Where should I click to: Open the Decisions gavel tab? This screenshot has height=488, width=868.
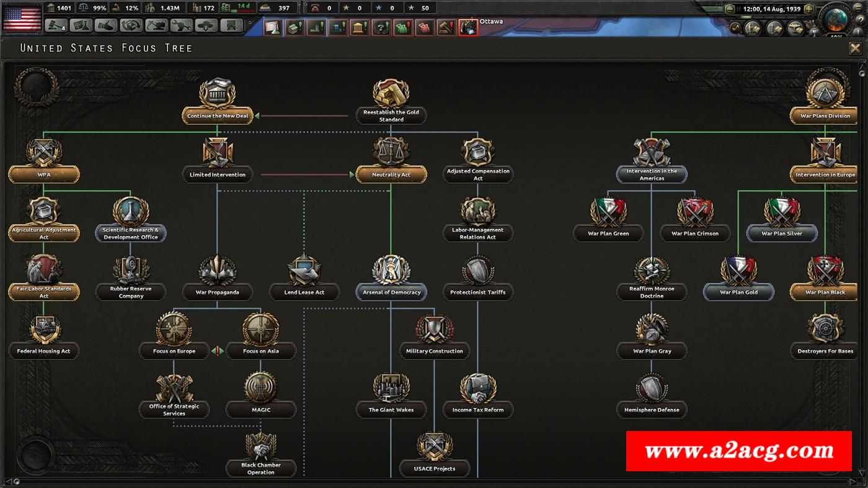tap(56, 25)
